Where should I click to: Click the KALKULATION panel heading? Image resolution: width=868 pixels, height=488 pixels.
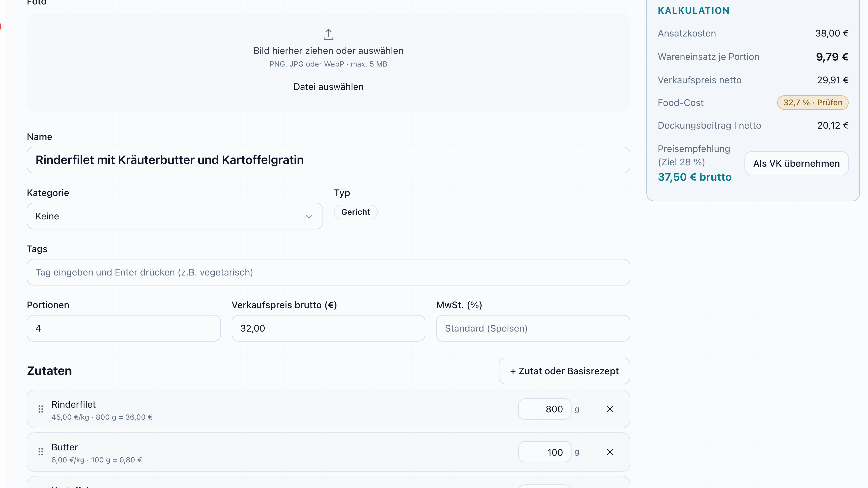pos(694,11)
